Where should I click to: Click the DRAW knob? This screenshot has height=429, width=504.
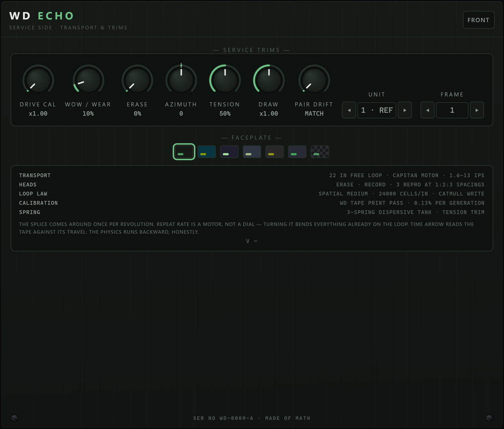(269, 80)
